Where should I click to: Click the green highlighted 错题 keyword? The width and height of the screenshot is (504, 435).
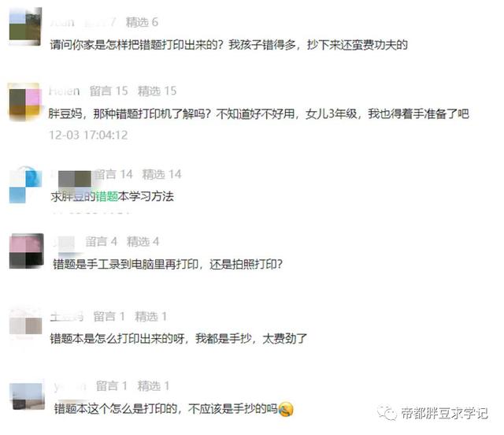[x=107, y=196]
